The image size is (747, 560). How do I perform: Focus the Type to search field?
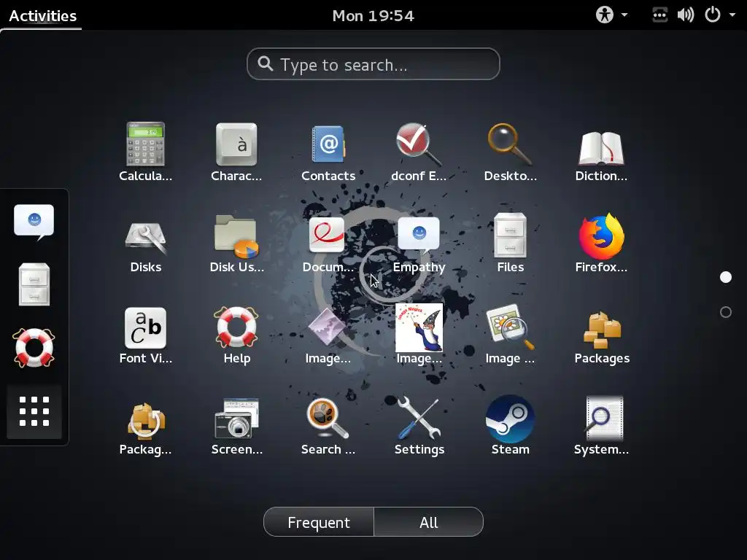[x=373, y=64]
